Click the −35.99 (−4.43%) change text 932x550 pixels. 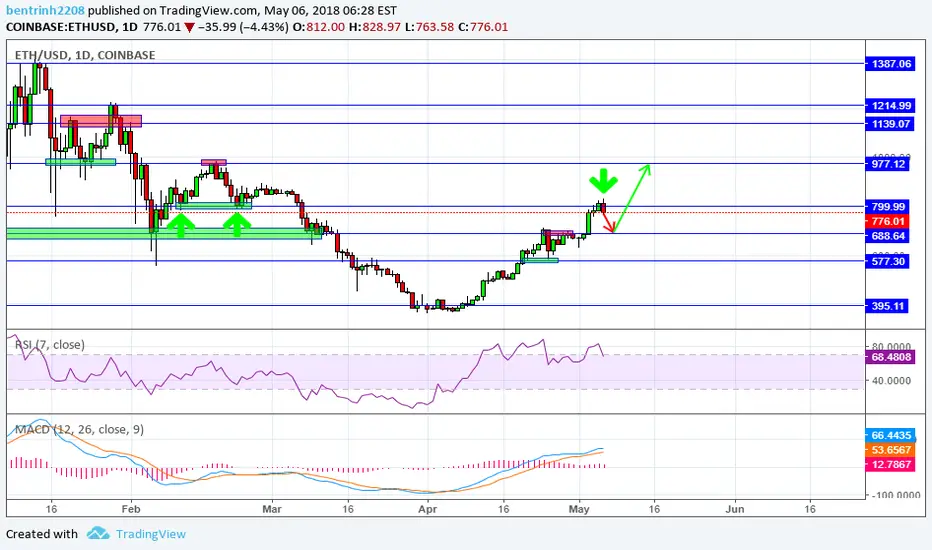coord(244,27)
